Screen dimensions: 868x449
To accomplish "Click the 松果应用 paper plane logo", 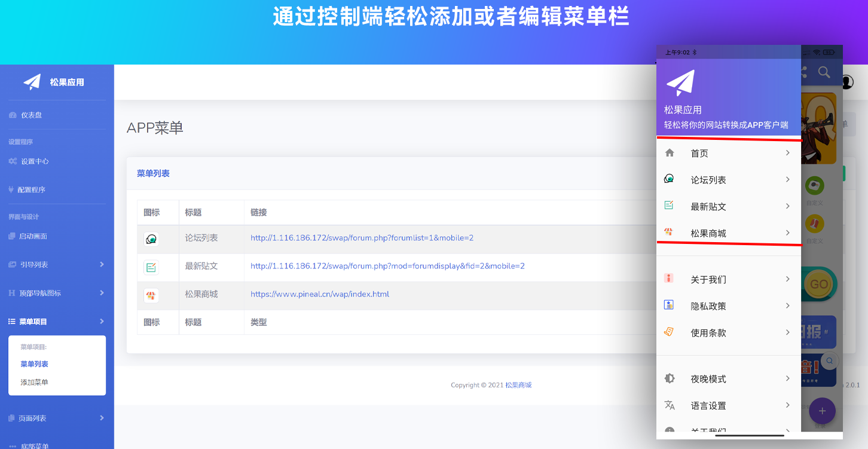I will pyautogui.click(x=32, y=81).
